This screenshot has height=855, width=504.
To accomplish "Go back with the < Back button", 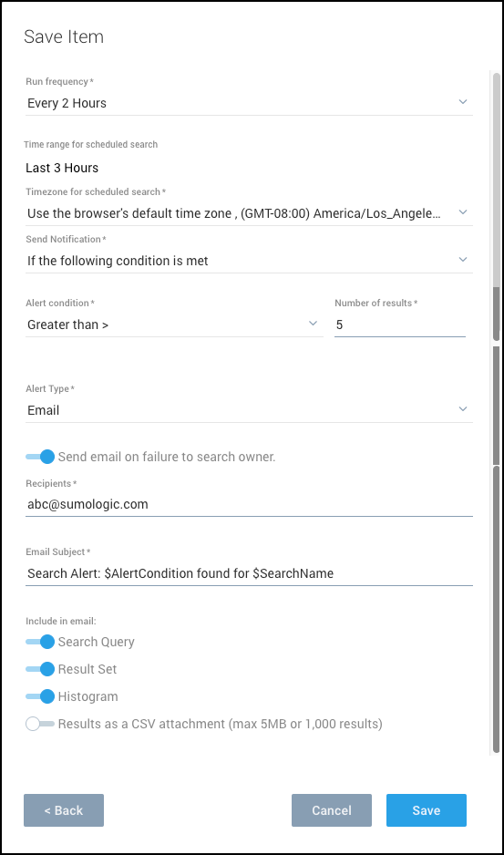I will [64, 810].
